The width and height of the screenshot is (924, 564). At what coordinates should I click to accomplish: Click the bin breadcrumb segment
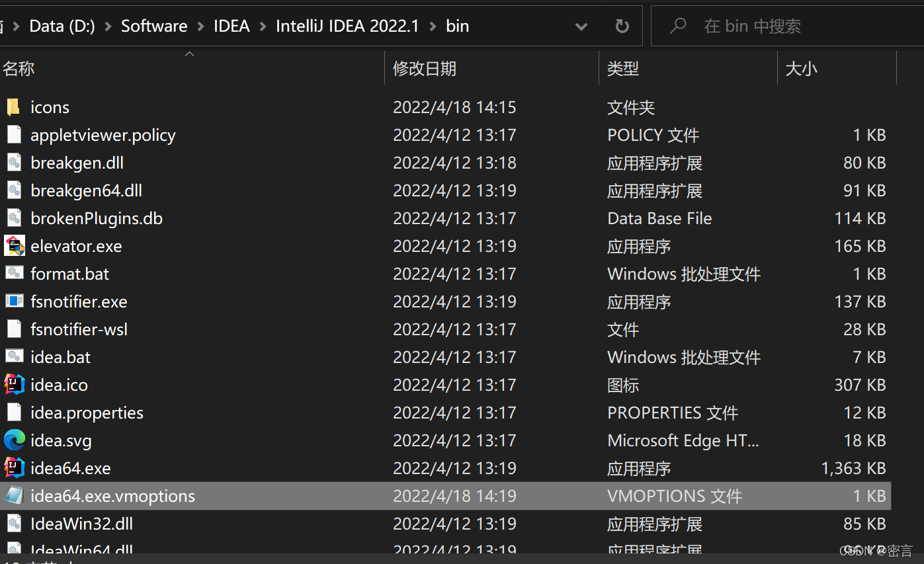pos(458,26)
